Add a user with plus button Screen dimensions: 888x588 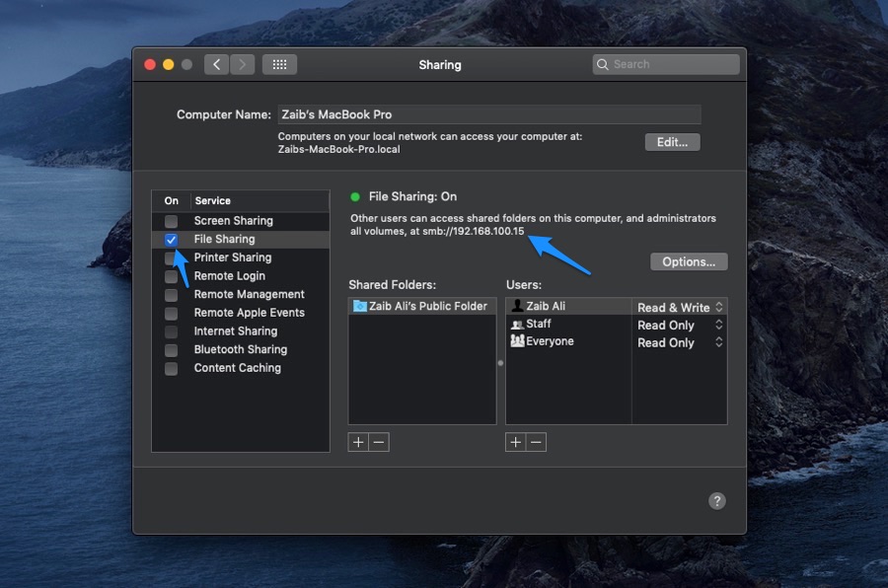[x=515, y=442]
